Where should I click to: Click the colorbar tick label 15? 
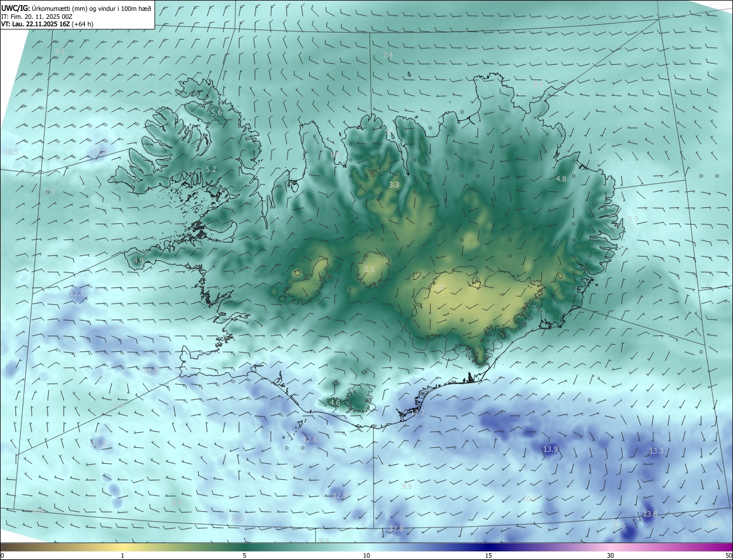click(x=488, y=555)
